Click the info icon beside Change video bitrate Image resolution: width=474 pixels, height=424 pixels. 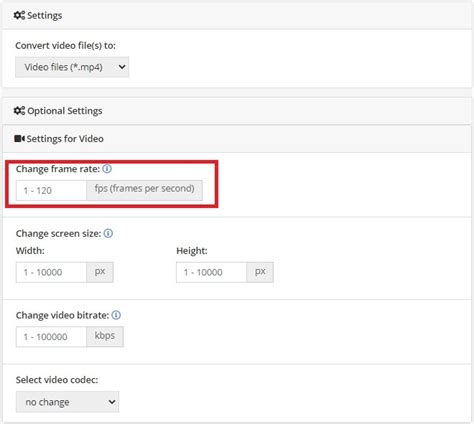click(116, 315)
